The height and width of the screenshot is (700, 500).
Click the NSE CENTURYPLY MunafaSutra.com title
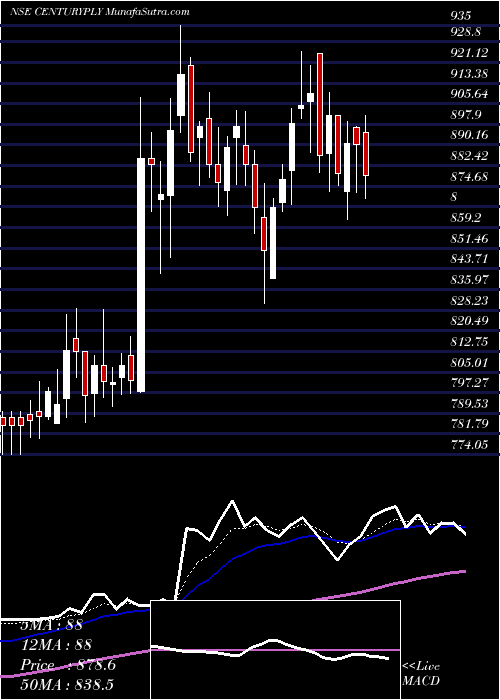tap(100, 12)
